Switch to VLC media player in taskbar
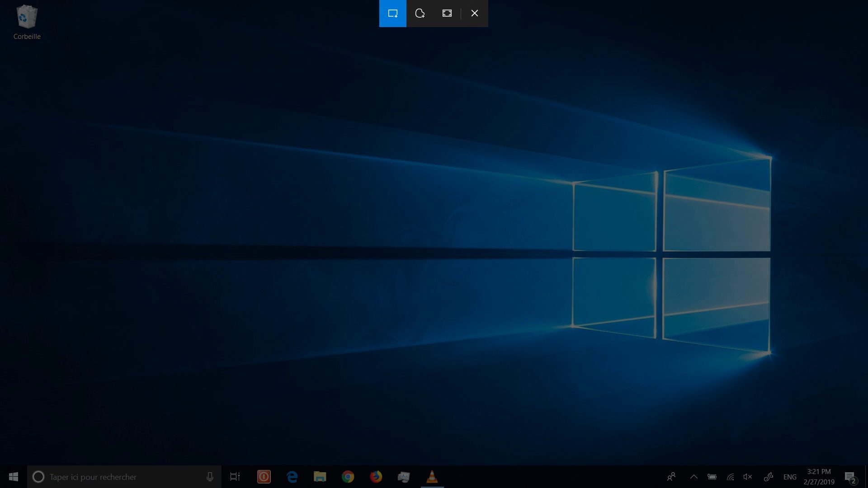The width and height of the screenshot is (868, 488). click(432, 477)
